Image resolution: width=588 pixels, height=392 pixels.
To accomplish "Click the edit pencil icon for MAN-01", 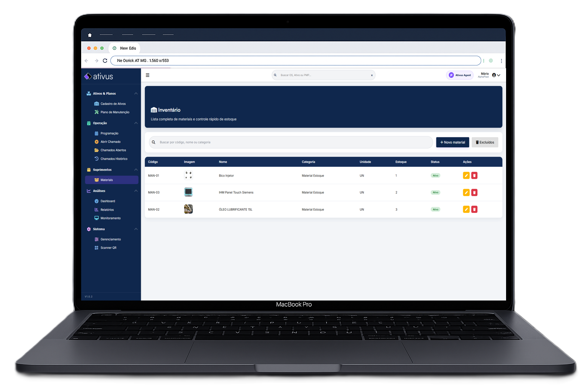I will (466, 175).
